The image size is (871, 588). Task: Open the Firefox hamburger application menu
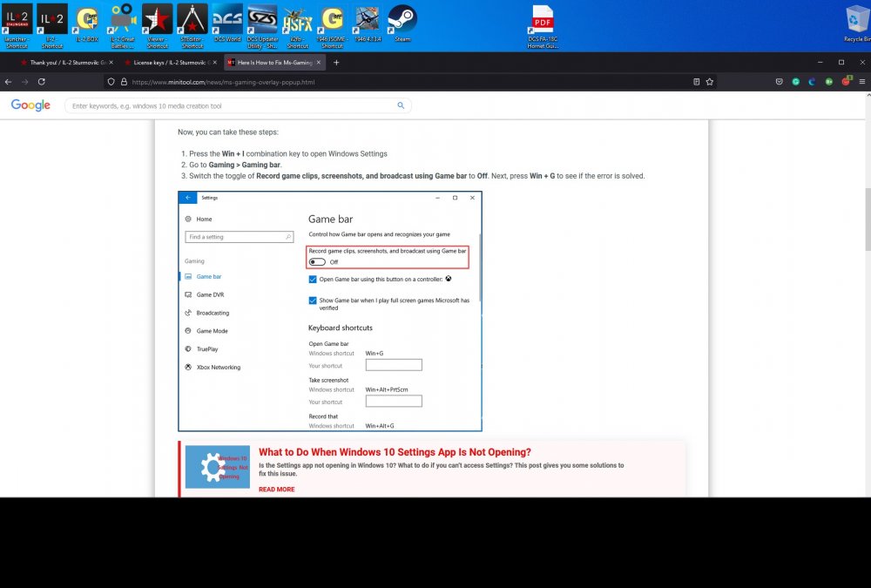[861, 81]
